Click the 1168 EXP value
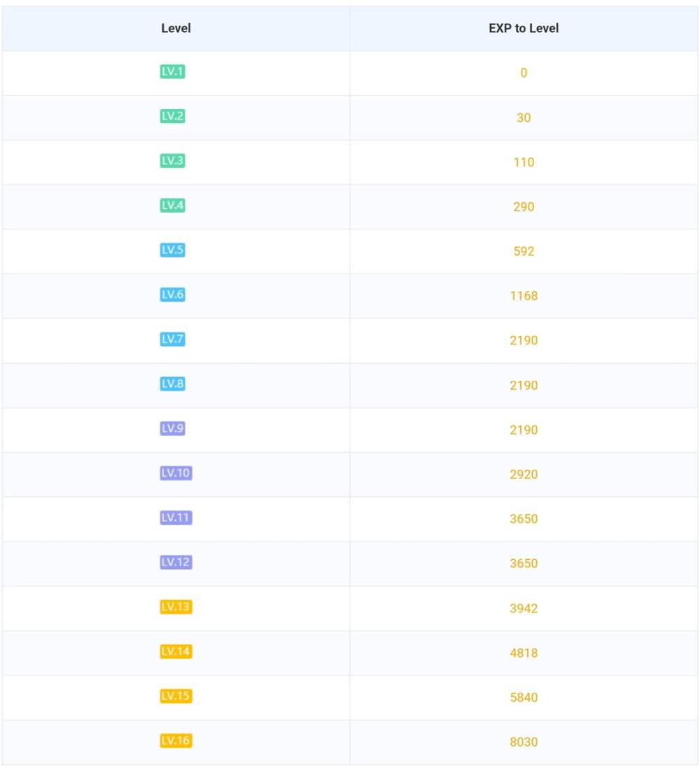 pyautogui.click(x=524, y=296)
